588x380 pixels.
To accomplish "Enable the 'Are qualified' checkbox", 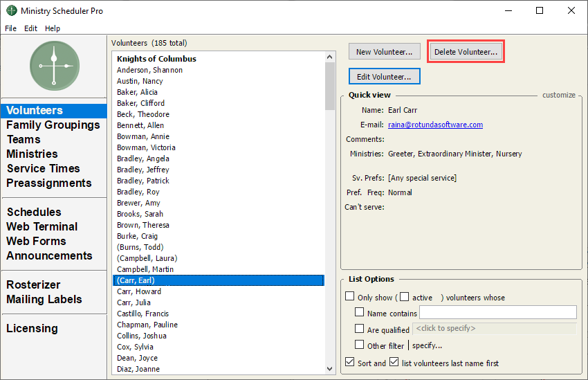I will (x=360, y=329).
